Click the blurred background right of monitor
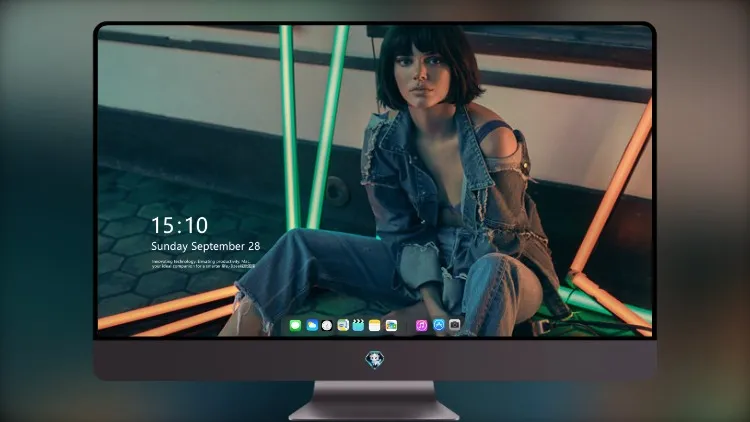 pyautogui.click(x=703, y=211)
